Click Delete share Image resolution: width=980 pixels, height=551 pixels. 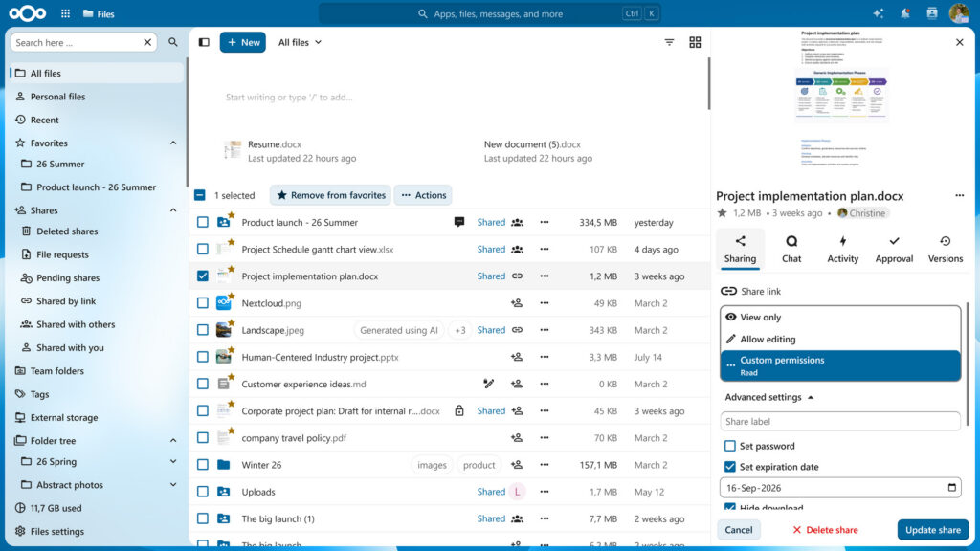[x=825, y=530]
